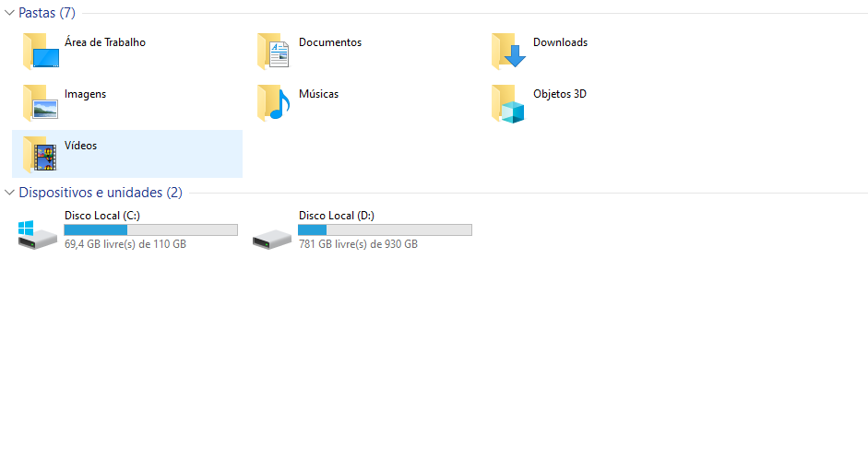Click the 69,4 GB livre(s) de 110 GB text

coord(125,244)
